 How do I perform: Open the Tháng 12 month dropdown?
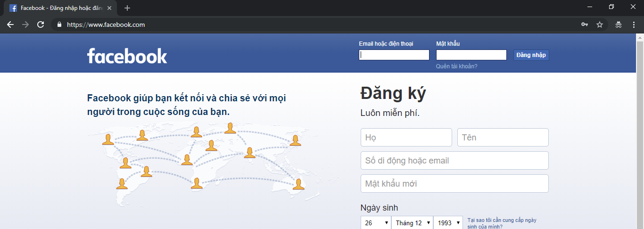[x=412, y=223]
